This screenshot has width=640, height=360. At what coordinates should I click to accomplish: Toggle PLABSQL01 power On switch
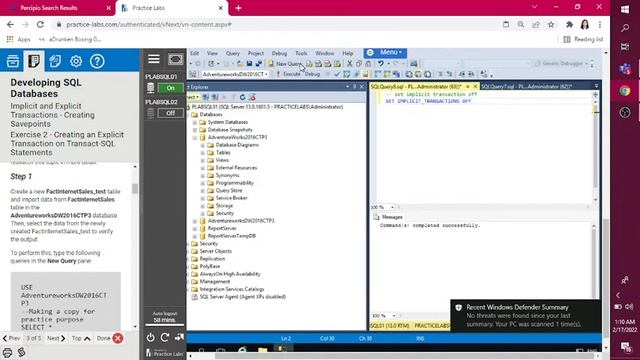click(170, 88)
